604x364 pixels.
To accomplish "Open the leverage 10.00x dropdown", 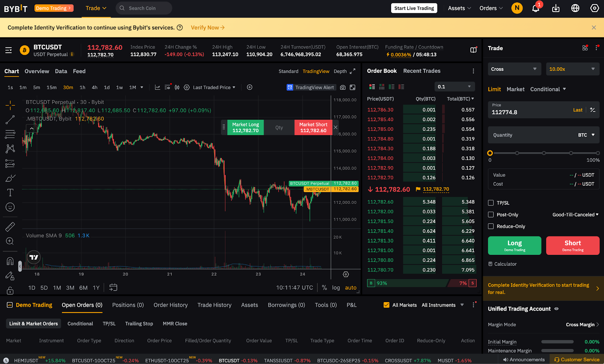I will pyautogui.click(x=572, y=69).
